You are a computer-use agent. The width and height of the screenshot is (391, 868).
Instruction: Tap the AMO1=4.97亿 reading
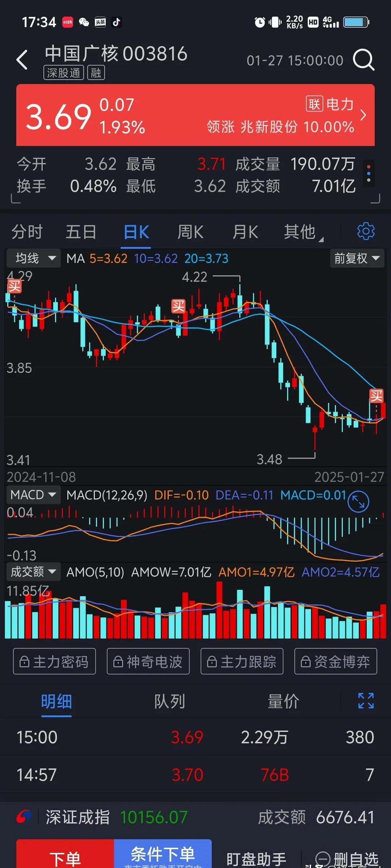coord(256,572)
